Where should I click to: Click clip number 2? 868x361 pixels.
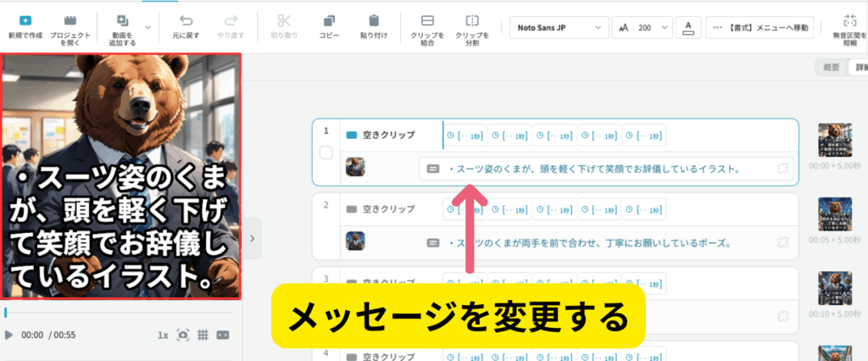point(326,205)
